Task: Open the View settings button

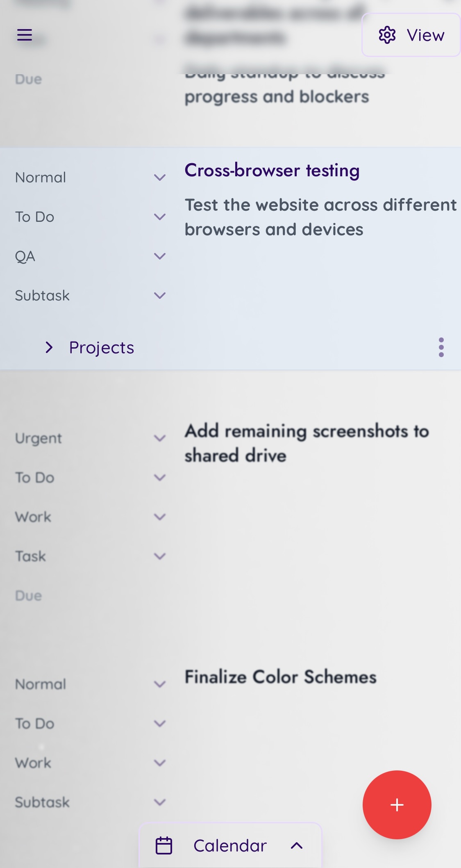Action: pos(411,35)
